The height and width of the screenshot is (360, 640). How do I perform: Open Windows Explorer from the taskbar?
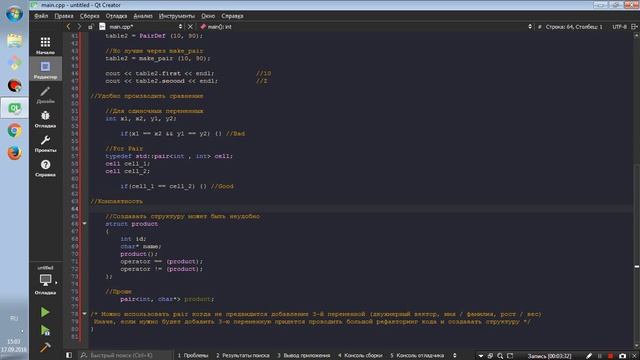click(x=14, y=40)
